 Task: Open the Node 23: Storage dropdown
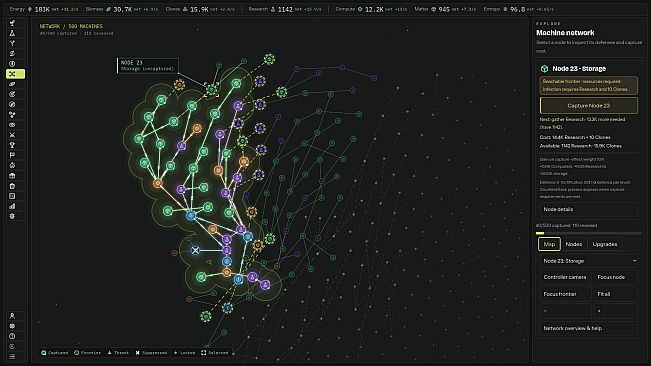coord(590,261)
